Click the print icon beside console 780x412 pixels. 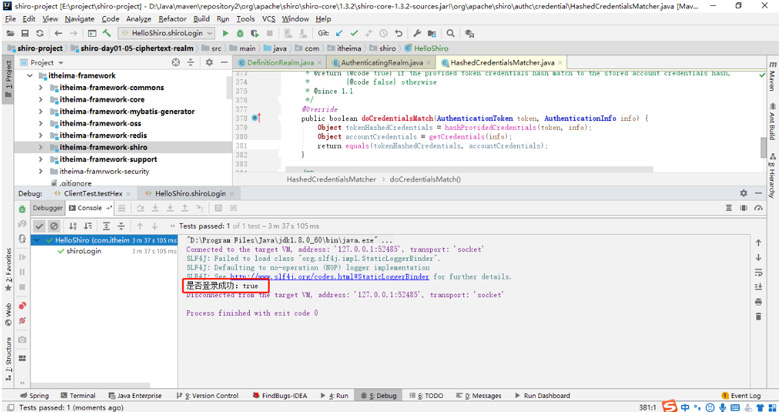click(758, 302)
